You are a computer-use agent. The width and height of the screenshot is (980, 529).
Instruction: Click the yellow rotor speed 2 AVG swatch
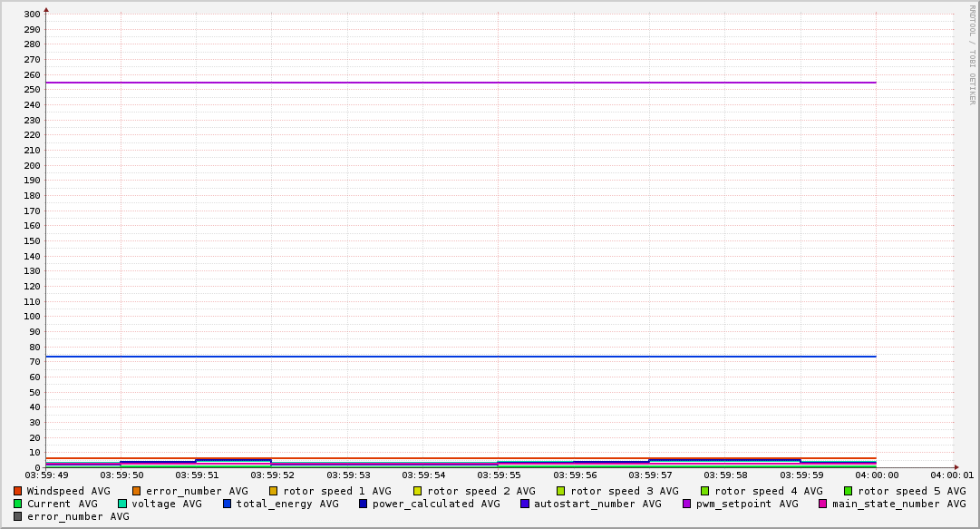(x=418, y=491)
